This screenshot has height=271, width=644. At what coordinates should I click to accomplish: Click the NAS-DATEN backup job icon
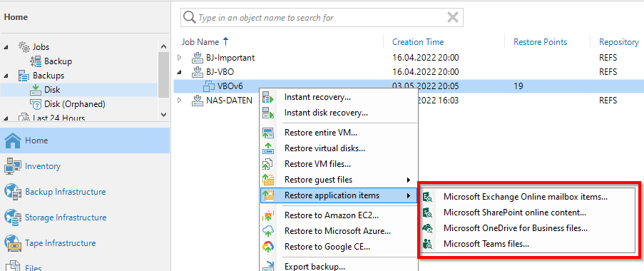pos(198,101)
